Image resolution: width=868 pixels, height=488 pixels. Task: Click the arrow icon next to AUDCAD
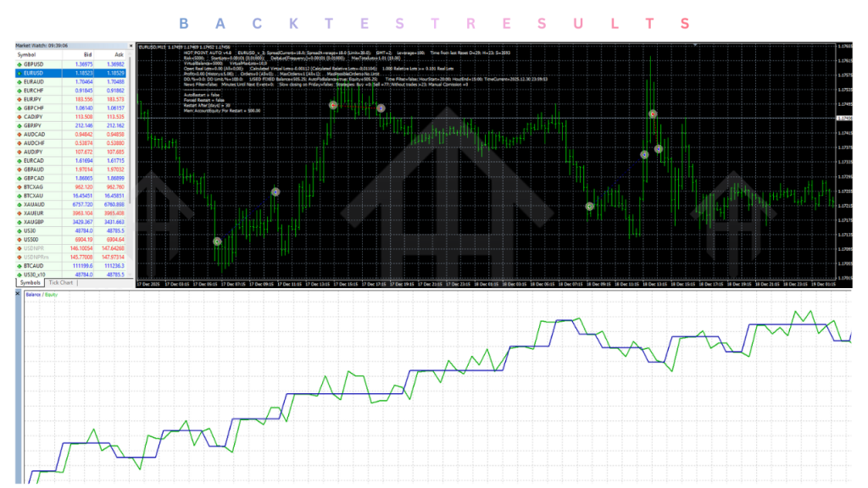20,135
